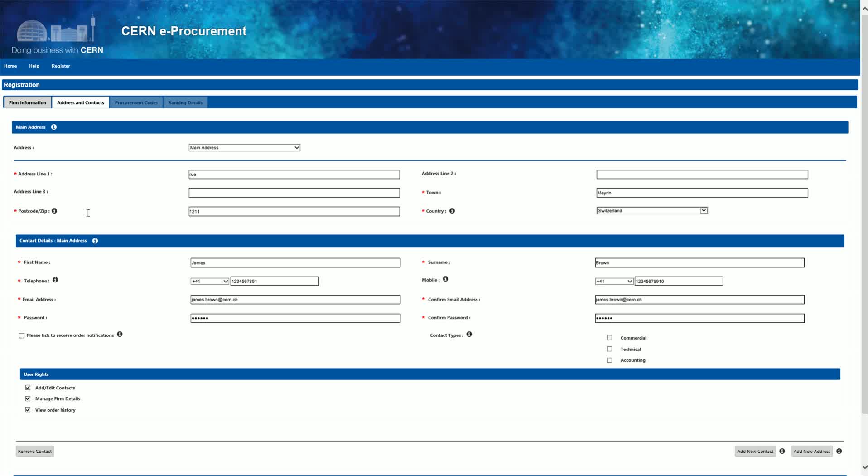This screenshot has width=868, height=476.
Task: Open the Help menu item
Action: pyautogui.click(x=34, y=66)
